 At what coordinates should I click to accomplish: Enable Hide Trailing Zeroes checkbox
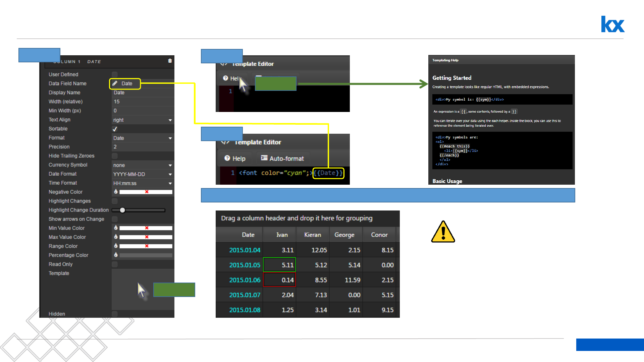(115, 156)
